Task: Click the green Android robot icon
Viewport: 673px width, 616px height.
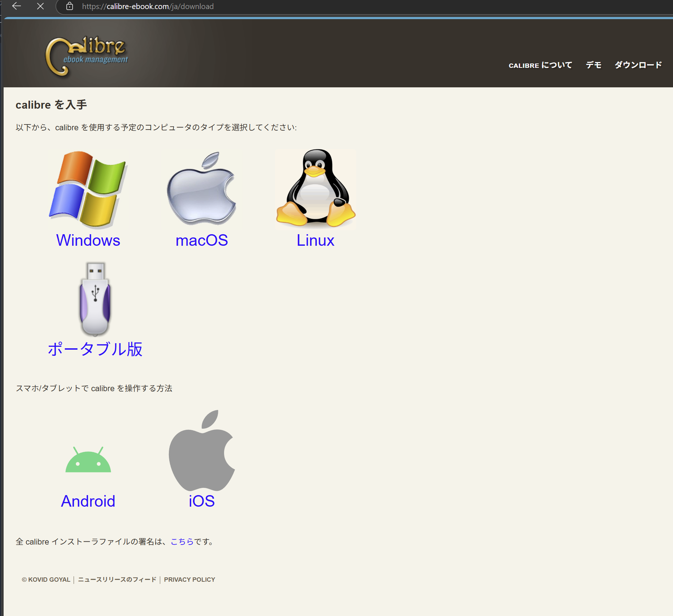Action: 88,460
